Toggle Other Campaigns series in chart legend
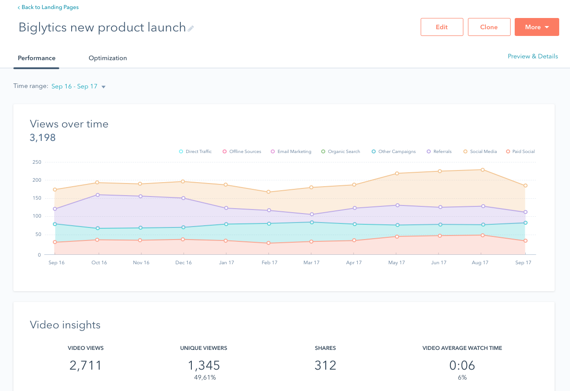This screenshot has height=391, width=570. (x=393, y=152)
